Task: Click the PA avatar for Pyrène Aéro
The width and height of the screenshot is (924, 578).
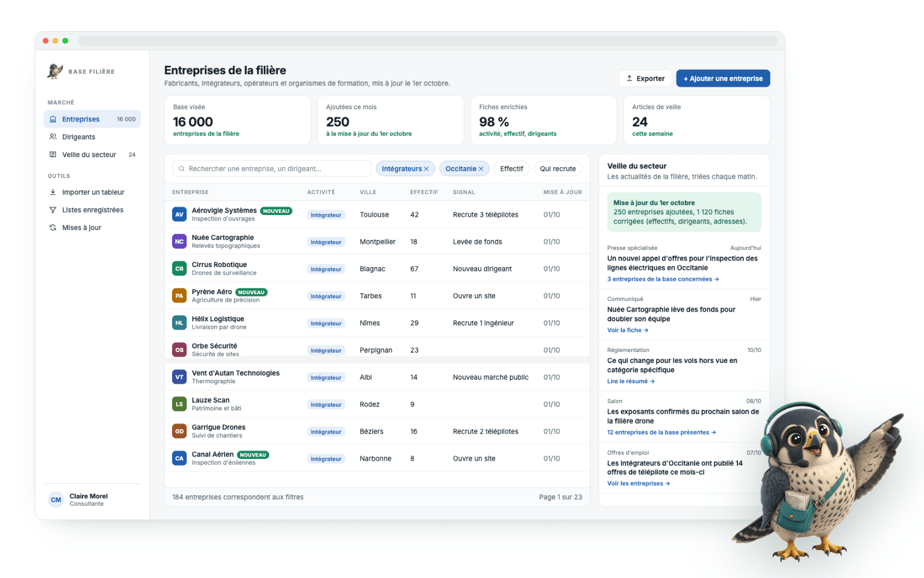Action: tap(180, 296)
